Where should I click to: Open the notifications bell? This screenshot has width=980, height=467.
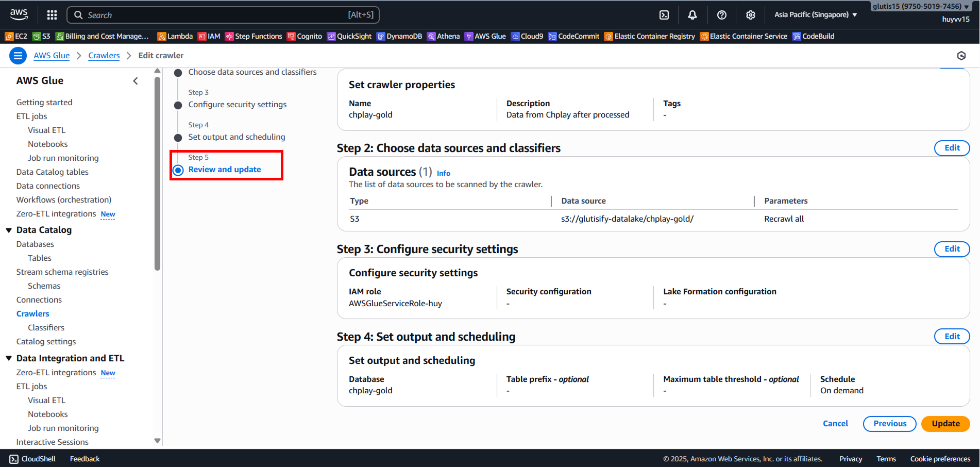point(692,15)
